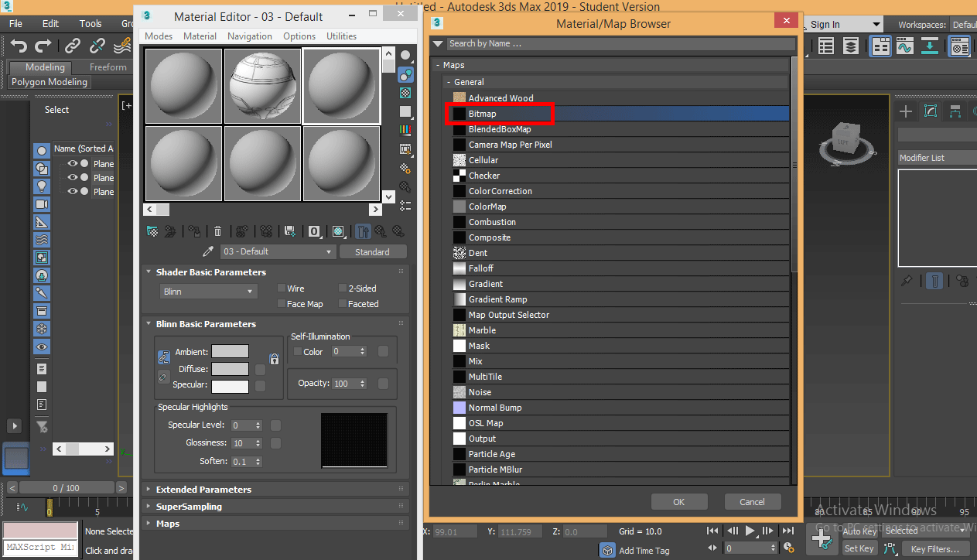The image size is (977, 560).
Task: Open the Material ID Channel icon
Action: click(314, 230)
